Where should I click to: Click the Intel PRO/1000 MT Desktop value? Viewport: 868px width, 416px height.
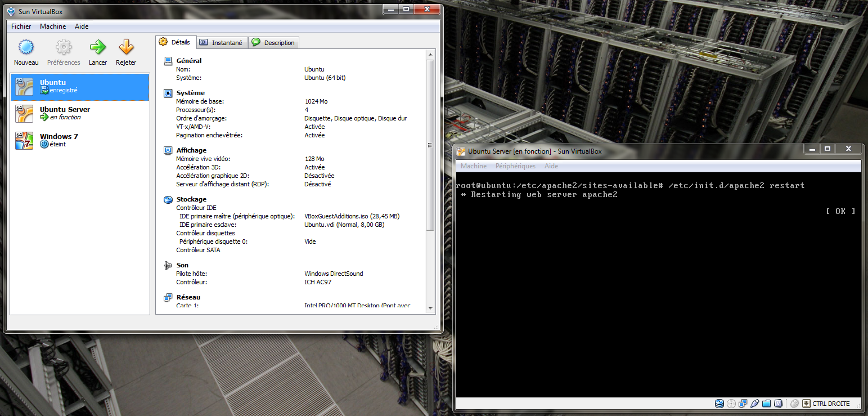pos(357,306)
